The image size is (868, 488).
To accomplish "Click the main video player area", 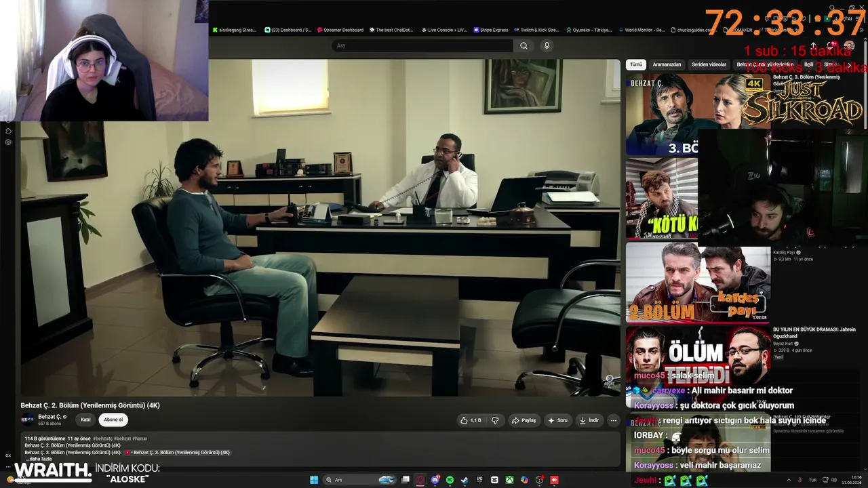I will click(x=320, y=228).
